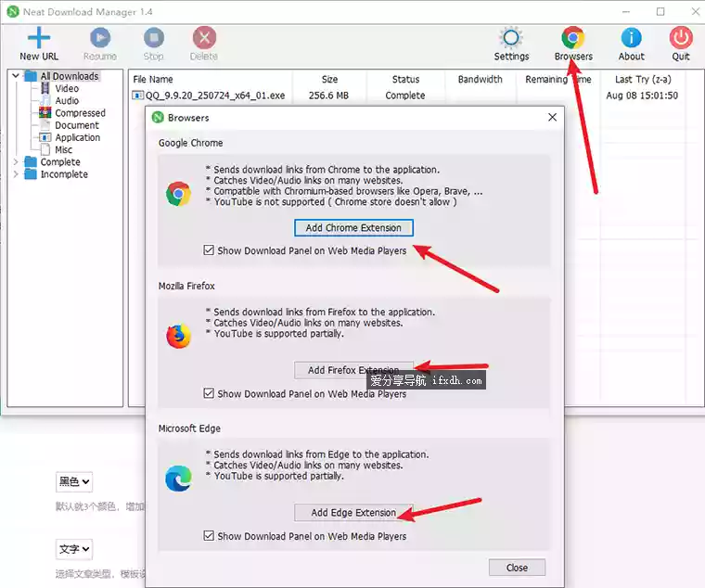Open the 文字 type dropdown

tap(74, 549)
